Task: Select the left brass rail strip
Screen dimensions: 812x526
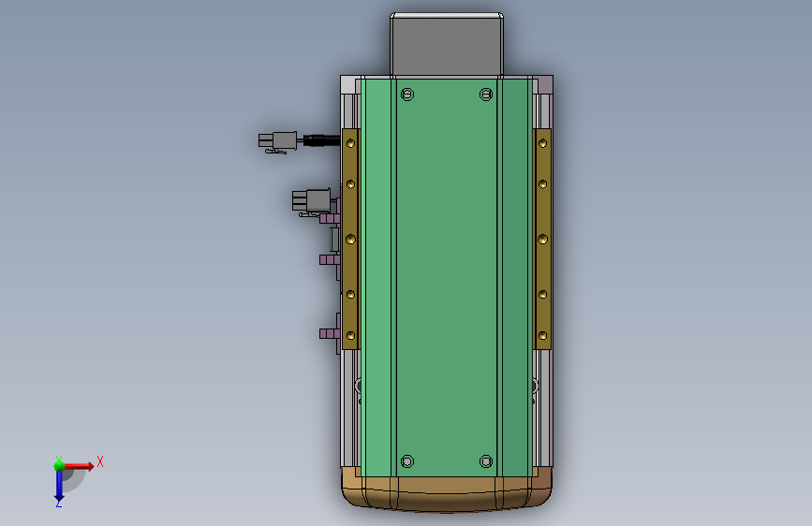Action: (350, 240)
